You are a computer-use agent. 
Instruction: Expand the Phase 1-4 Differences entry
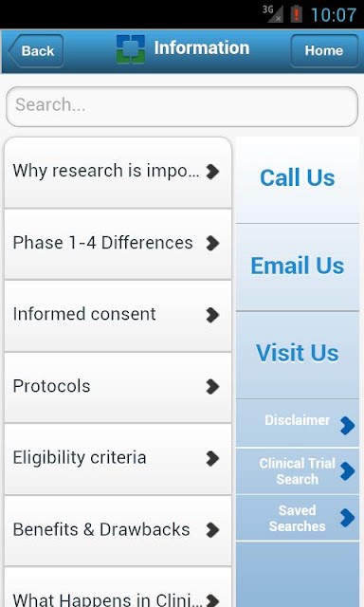pyautogui.click(x=118, y=244)
